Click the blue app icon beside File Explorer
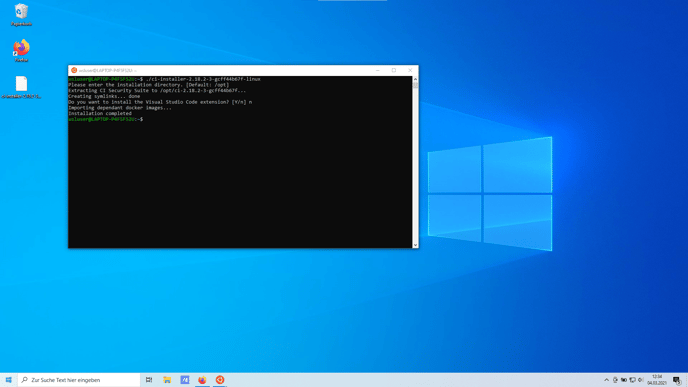Image resolution: width=688 pixels, height=387 pixels. coord(185,380)
